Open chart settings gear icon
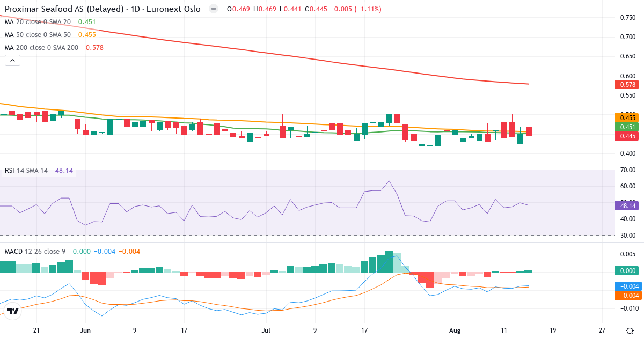This screenshot has width=644, height=338. [629, 330]
